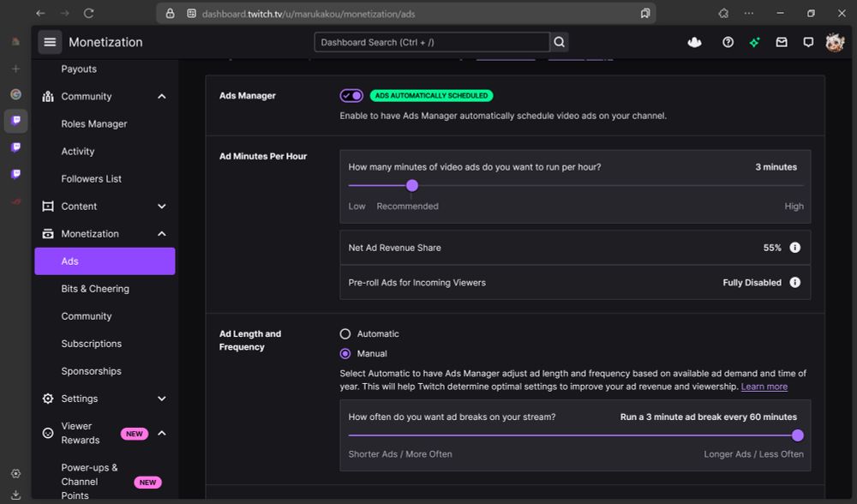Select the Automatic radio button
Viewport: 857px width, 504px height.
345,334
